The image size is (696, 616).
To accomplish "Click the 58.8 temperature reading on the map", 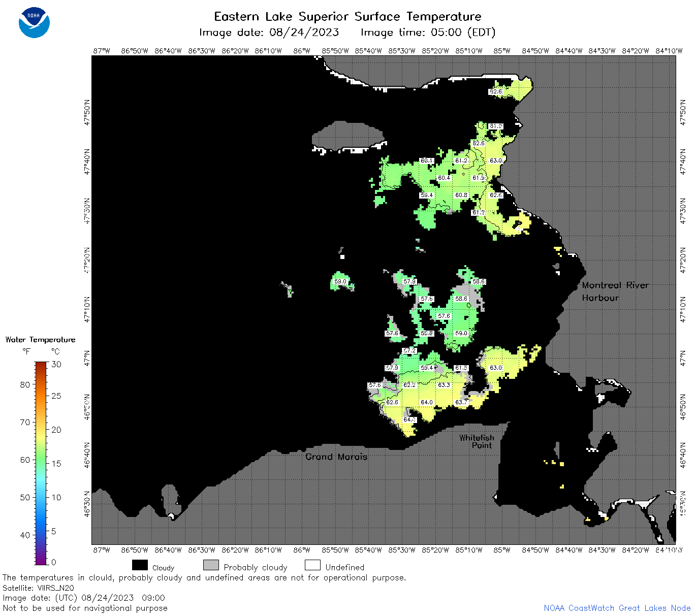I will [427, 334].
